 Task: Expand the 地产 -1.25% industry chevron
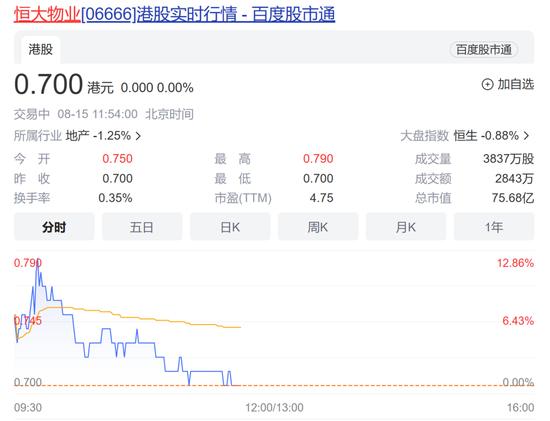[x=138, y=136]
